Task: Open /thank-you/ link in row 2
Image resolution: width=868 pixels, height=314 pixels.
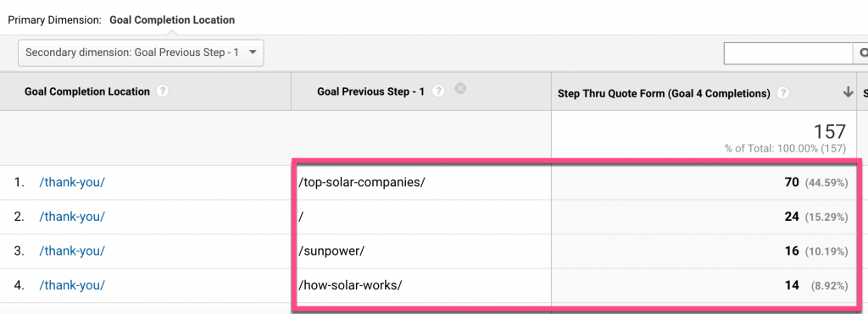Action: [72, 217]
